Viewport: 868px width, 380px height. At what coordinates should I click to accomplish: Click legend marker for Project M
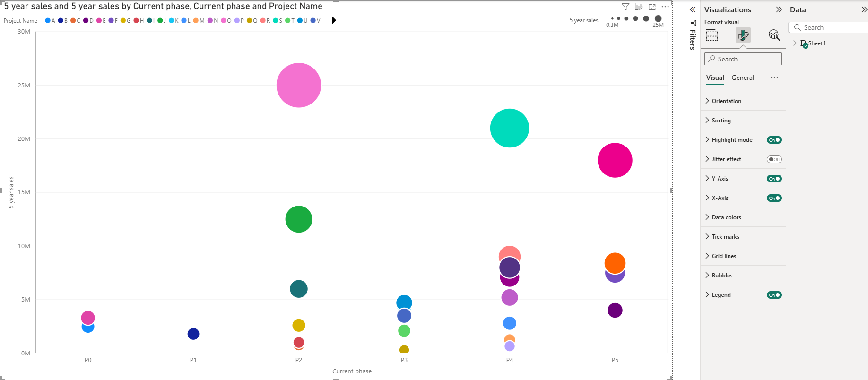[196, 20]
